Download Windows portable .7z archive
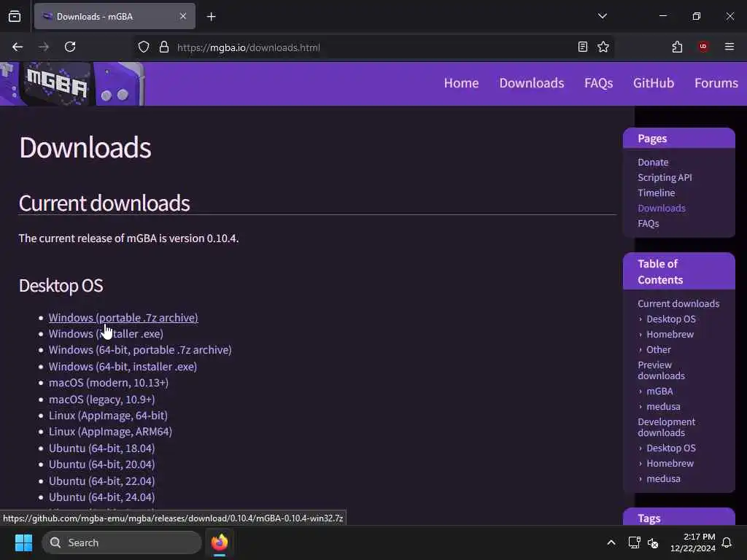 pyautogui.click(x=123, y=318)
